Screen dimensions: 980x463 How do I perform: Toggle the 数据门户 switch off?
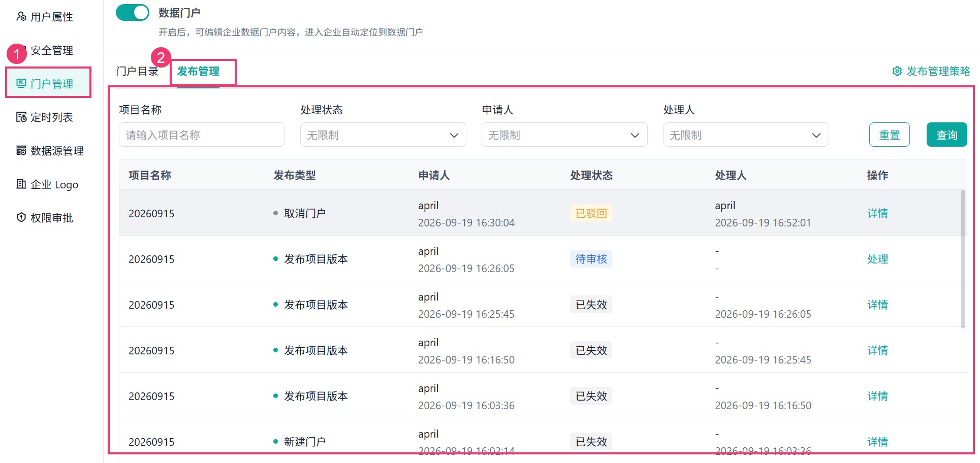133,13
